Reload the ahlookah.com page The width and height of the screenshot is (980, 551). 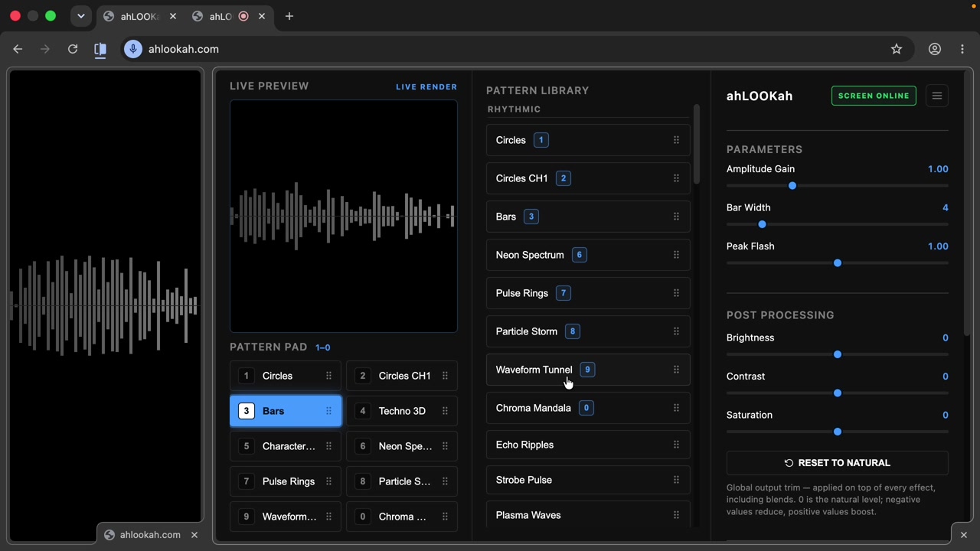pyautogui.click(x=73, y=49)
